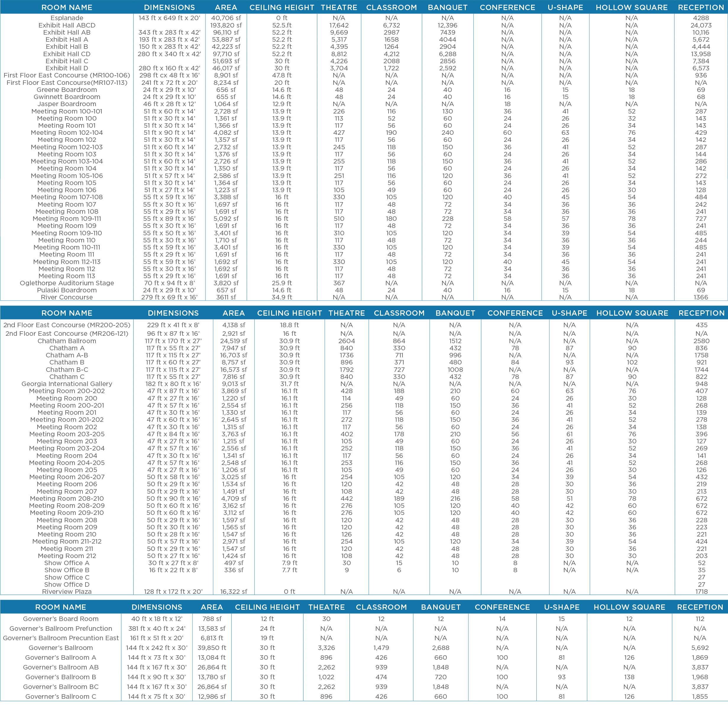Click reception value 24,073
This screenshot has height=707, width=728.
coord(701,25)
